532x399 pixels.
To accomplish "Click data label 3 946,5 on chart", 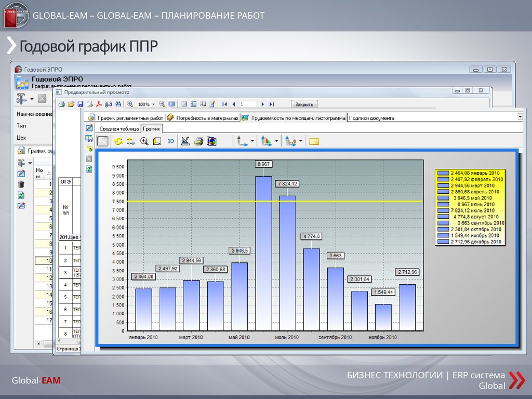I will click(240, 251).
